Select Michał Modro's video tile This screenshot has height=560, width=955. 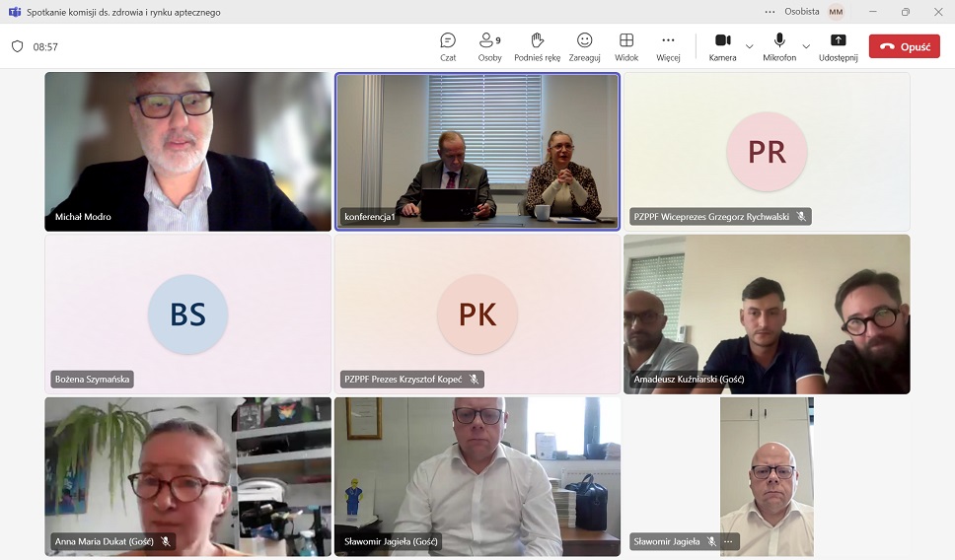pos(187,151)
